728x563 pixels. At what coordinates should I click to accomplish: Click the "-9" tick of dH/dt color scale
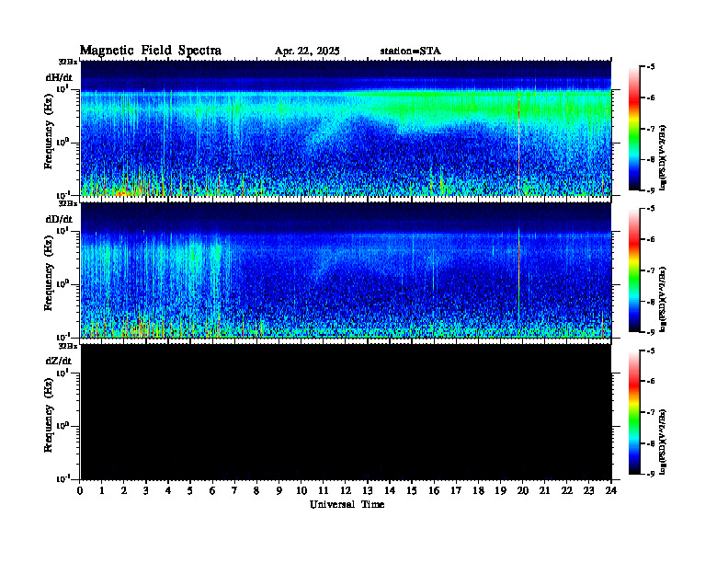651,190
